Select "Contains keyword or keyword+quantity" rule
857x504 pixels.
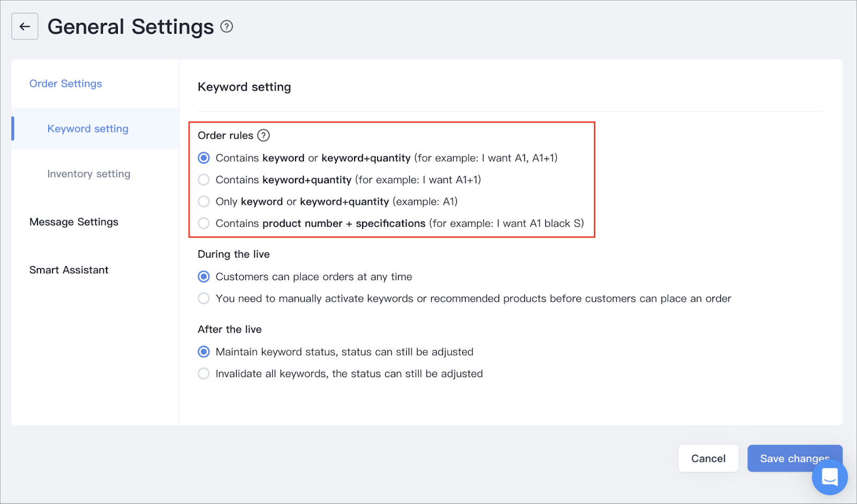point(204,157)
